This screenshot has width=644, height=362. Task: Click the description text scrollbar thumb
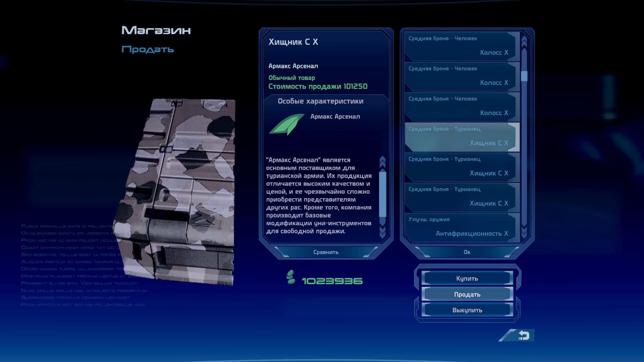[382, 194]
